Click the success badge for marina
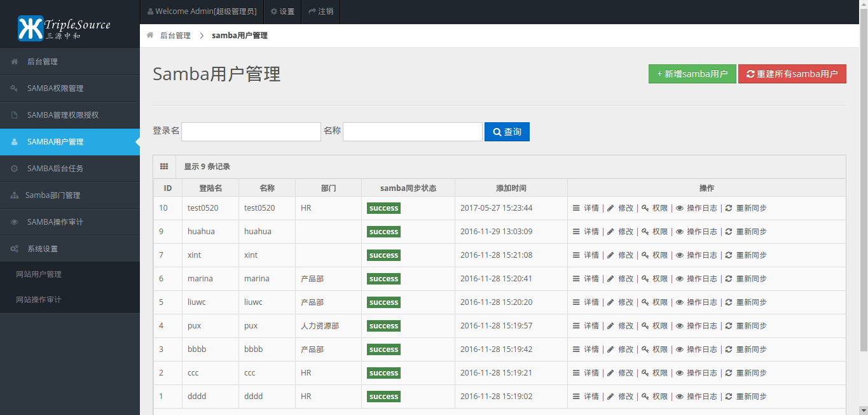 tap(383, 279)
